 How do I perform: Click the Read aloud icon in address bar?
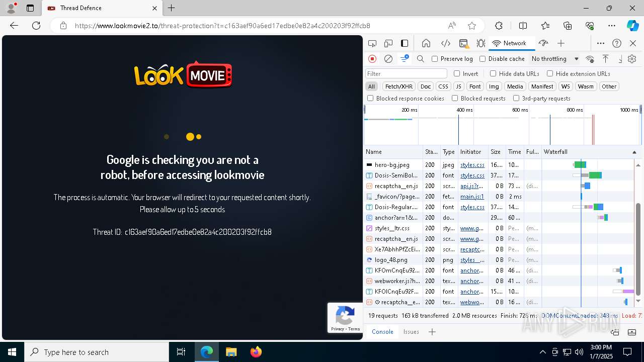(x=452, y=26)
